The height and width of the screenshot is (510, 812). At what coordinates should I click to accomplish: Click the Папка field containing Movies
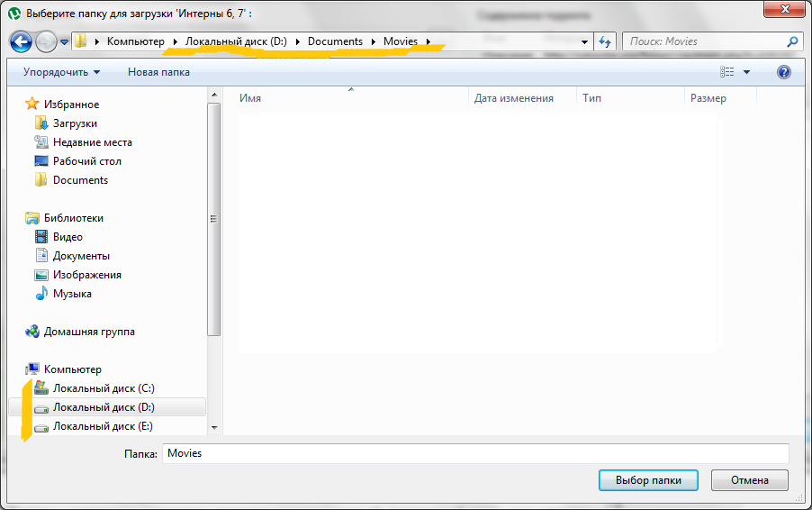475,453
